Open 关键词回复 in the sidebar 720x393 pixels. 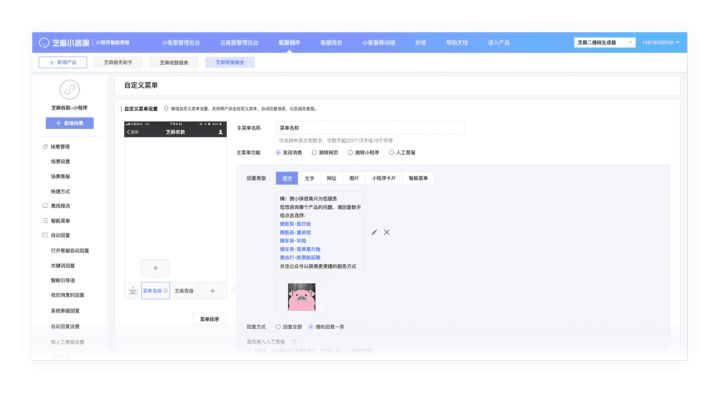point(63,266)
